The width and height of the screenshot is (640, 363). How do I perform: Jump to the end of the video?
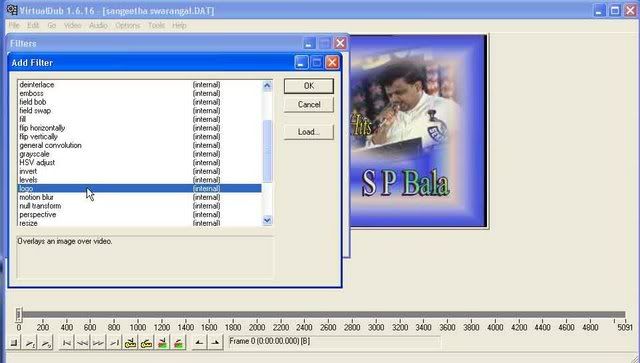(x=114, y=343)
